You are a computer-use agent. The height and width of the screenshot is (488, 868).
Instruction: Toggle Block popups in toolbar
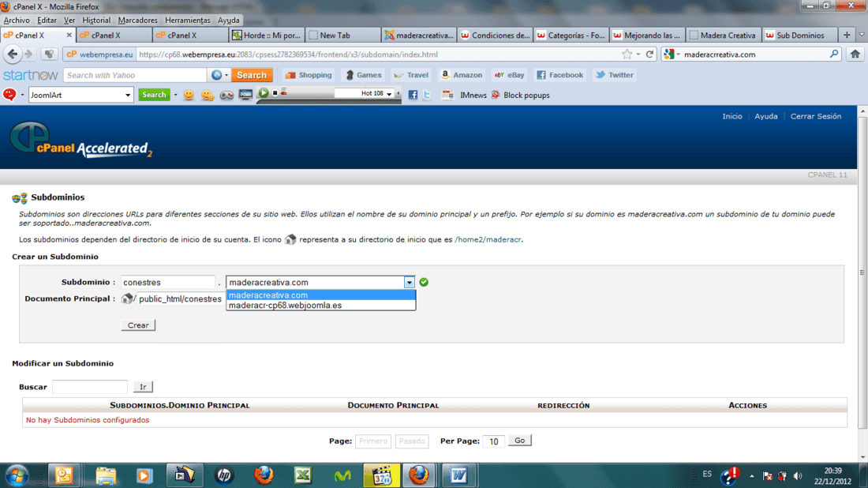520,96
